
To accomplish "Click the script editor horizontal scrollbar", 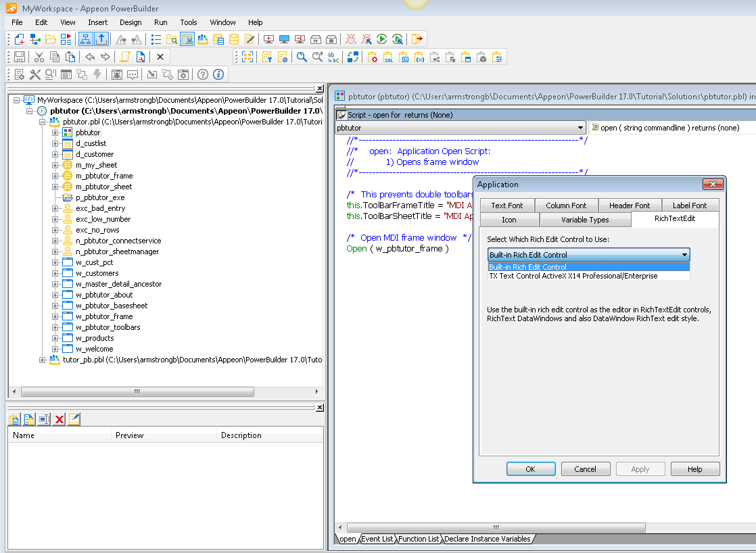I will coord(496,527).
